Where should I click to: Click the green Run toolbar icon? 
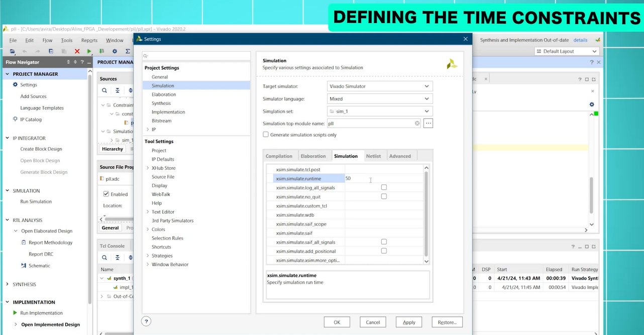click(89, 51)
